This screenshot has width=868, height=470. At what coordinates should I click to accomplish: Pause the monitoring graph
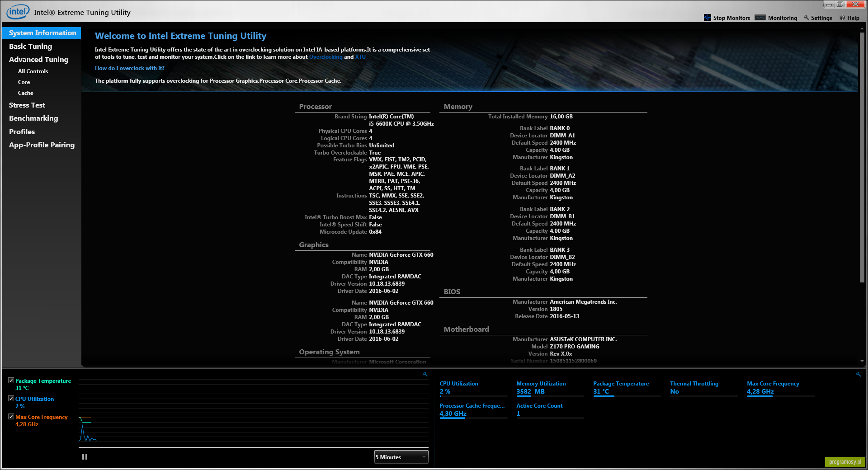(x=85, y=457)
